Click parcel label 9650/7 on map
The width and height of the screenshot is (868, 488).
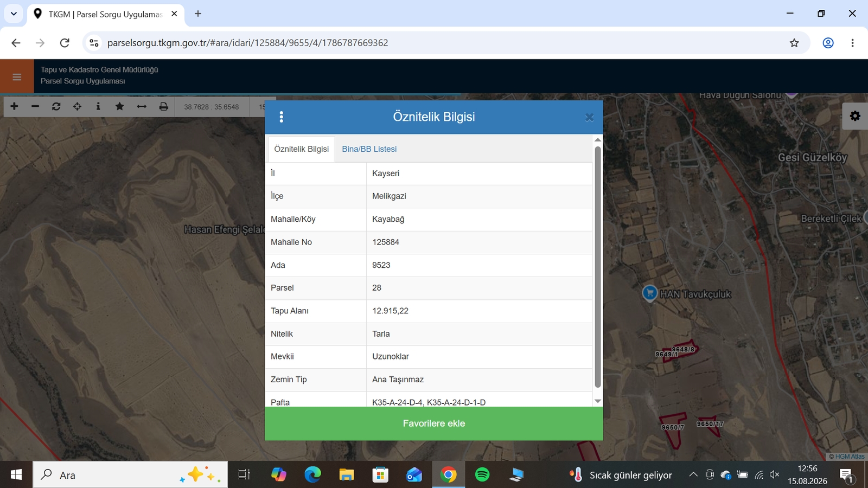click(673, 427)
